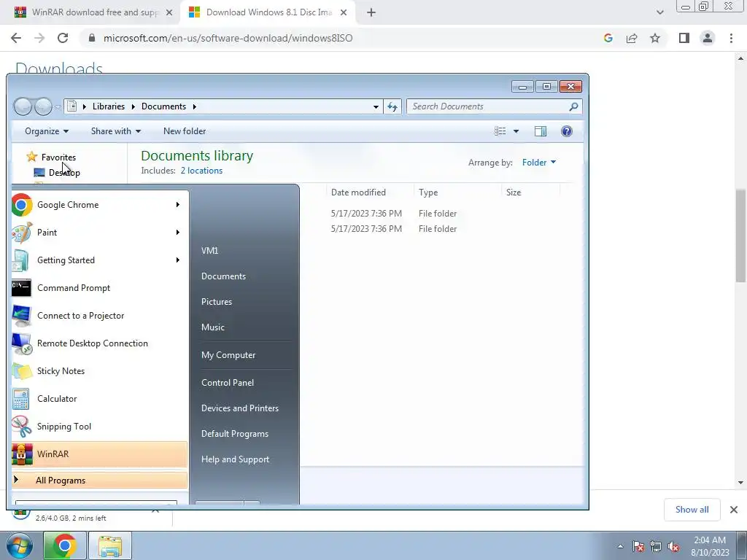Open Control Panel from Start menu
Image resolution: width=747 pixels, height=560 pixels.
click(x=228, y=382)
